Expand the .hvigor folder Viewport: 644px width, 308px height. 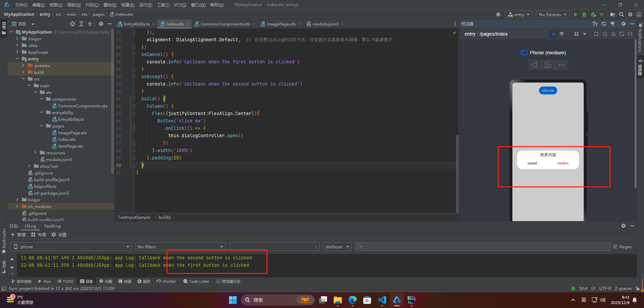[17, 39]
